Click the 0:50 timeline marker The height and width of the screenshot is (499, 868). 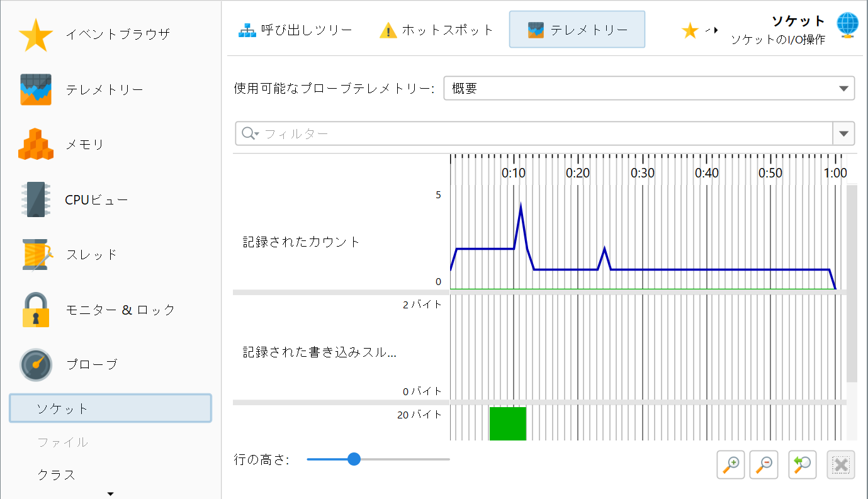pyautogui.click(x=770, y=173)
